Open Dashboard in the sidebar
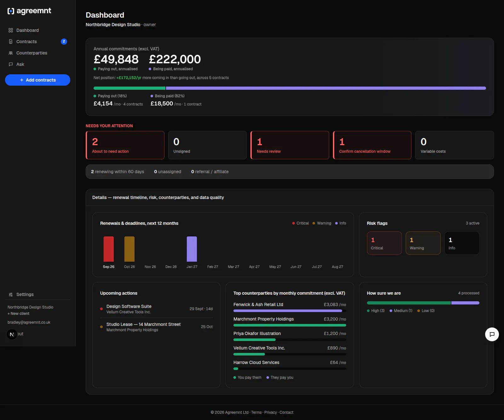 [x=37, y=30]
